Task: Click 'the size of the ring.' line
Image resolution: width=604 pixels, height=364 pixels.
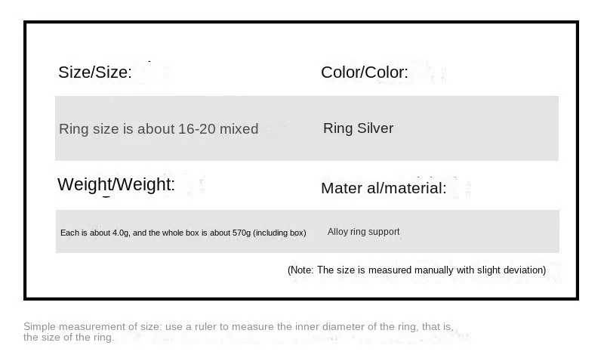Action: [x=69, y=338]
